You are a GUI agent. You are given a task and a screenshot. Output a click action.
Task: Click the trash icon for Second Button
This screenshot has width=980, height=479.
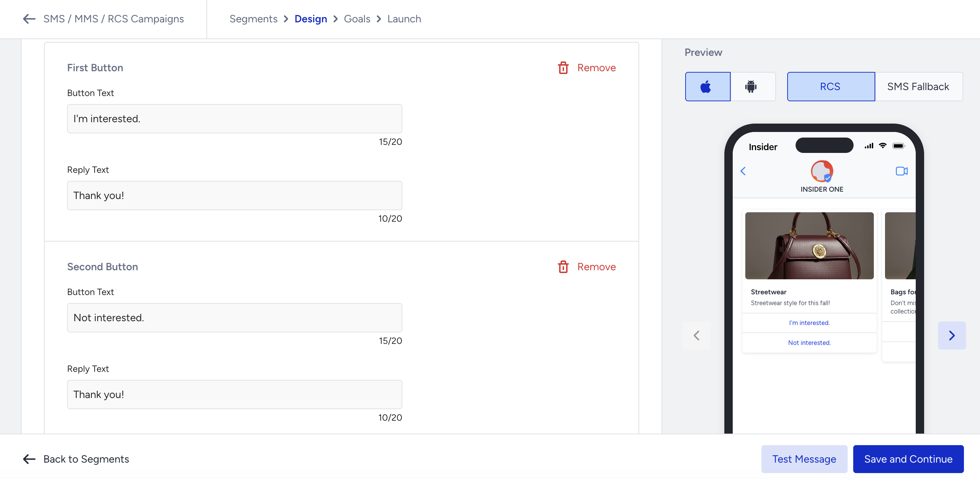(x=563, y=267)
